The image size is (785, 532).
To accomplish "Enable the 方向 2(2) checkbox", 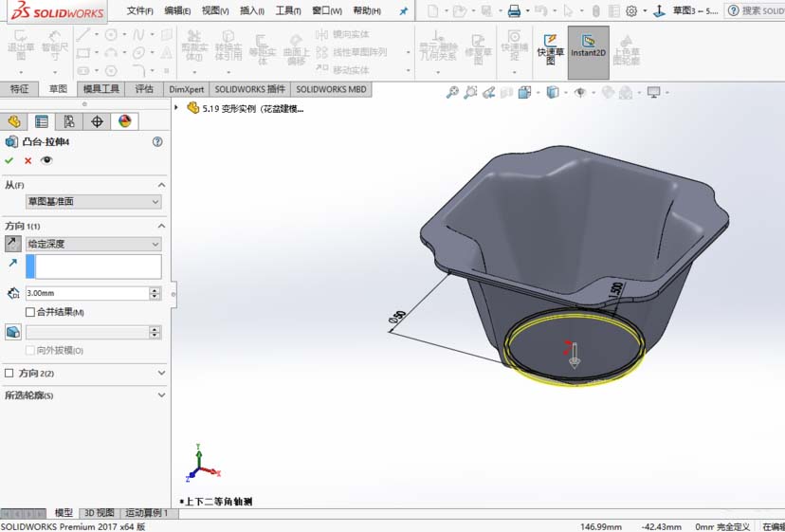I will point(9,374).
